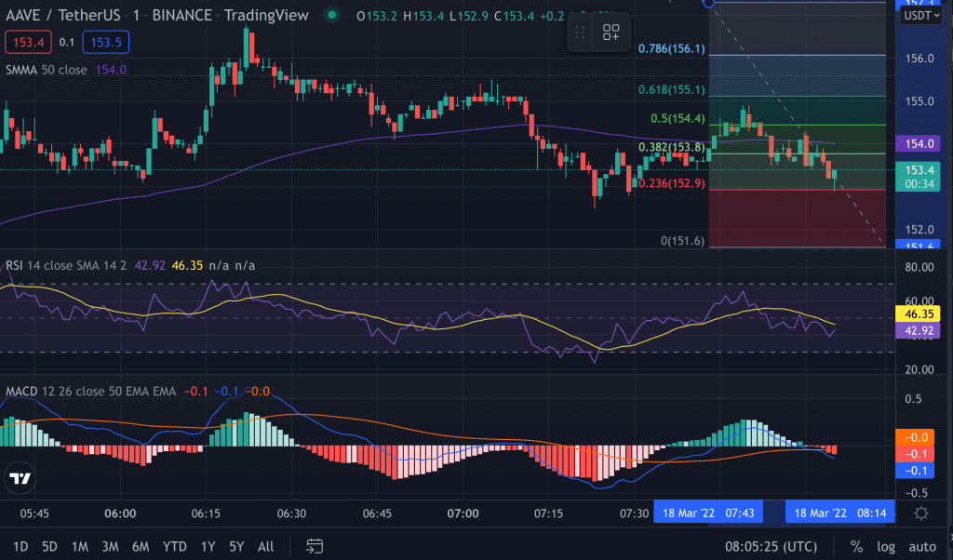Select the MACD 12 26 close legend
The image size is (953, 560).
point(90,391)
